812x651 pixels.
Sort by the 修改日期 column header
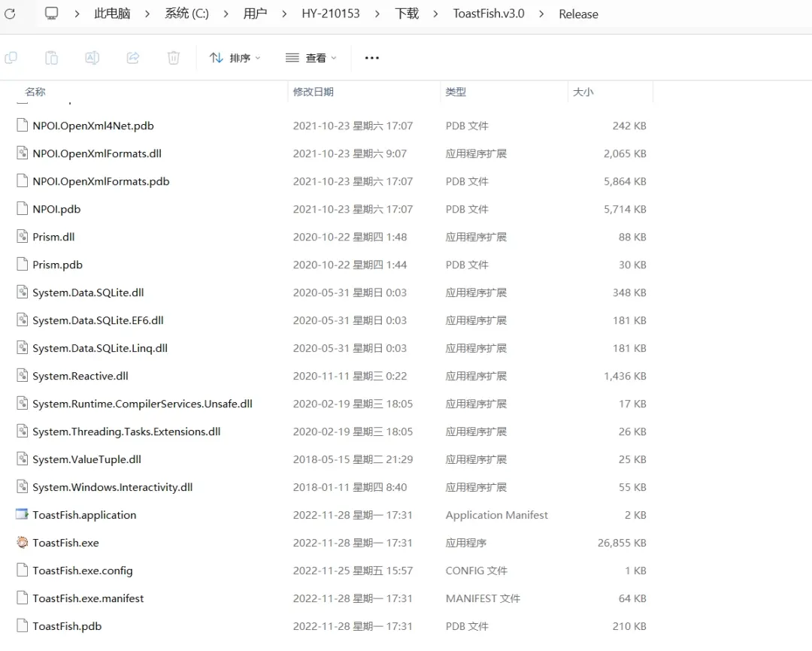point(314,92)
